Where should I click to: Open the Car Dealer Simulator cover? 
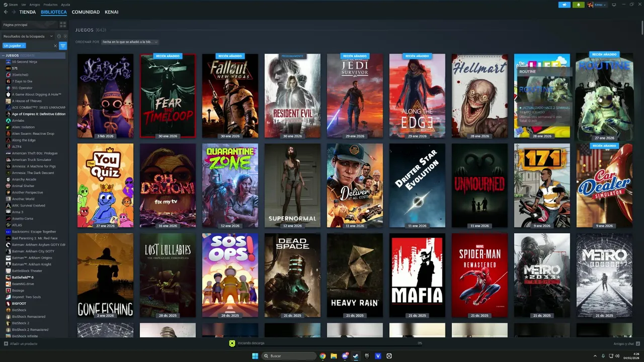click(604, 186)
